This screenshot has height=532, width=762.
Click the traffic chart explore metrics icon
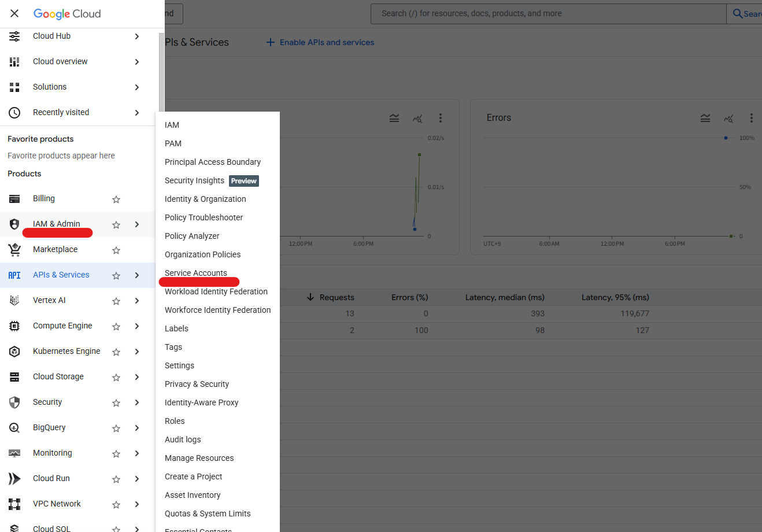(417, 118)
